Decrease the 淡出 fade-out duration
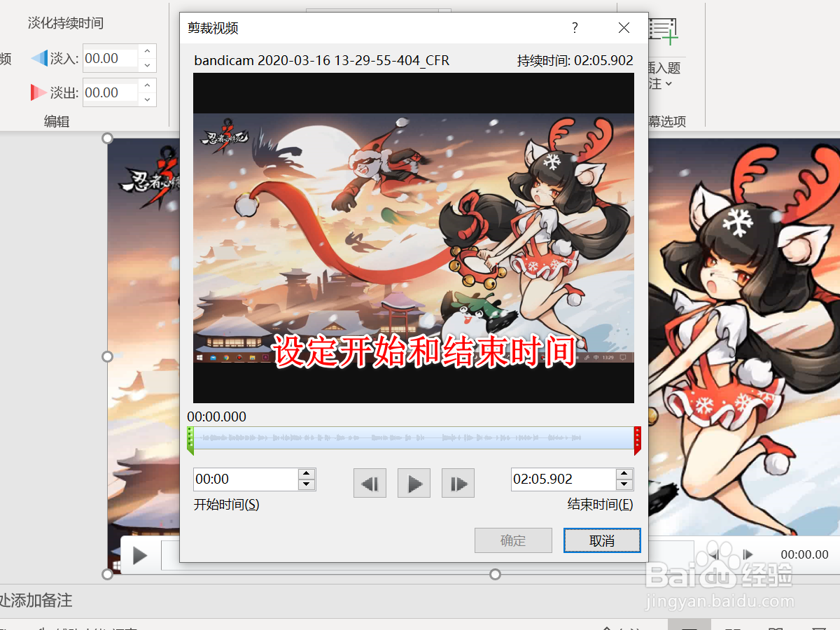 pyautogui.click(x=147, y=99)
